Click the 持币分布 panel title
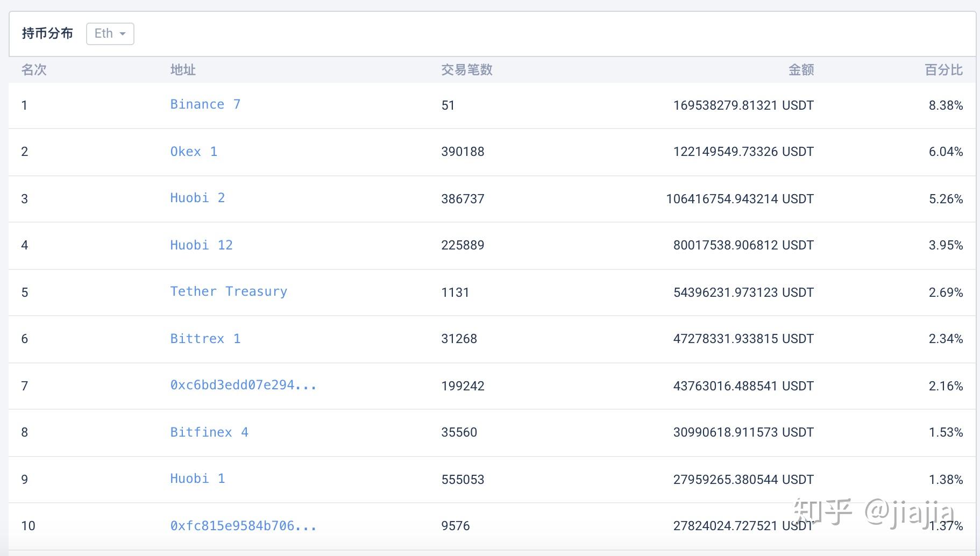This screenshot has width=980, height=556. click(x=47, y=33)
